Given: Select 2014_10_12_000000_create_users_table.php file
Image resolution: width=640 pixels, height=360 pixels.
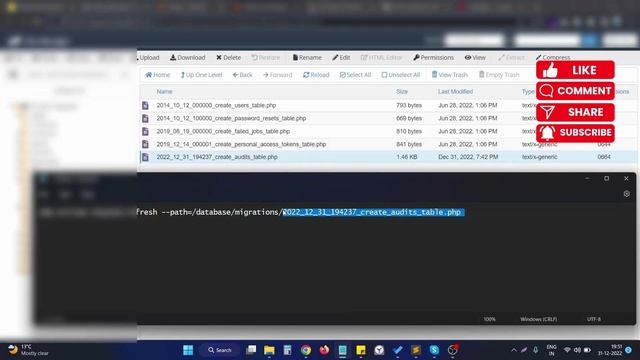Looking at the screenshot, I should coord(216,105).
